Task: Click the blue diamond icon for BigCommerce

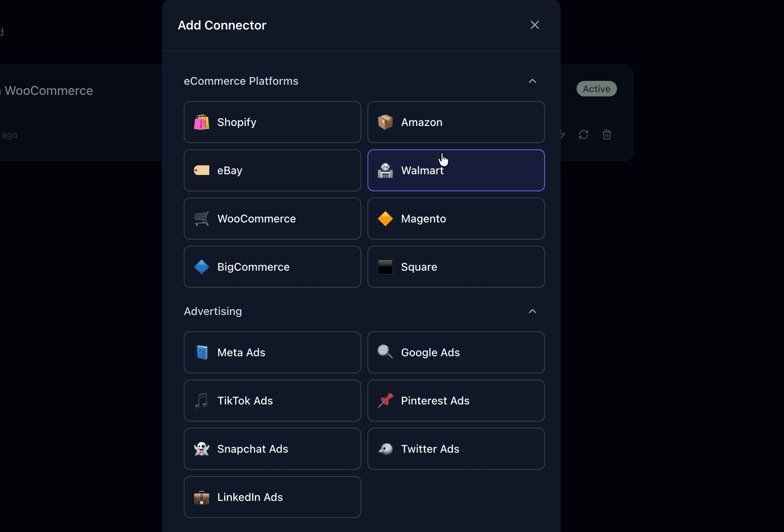Action: pyautogui.click(x=201, y=266)
